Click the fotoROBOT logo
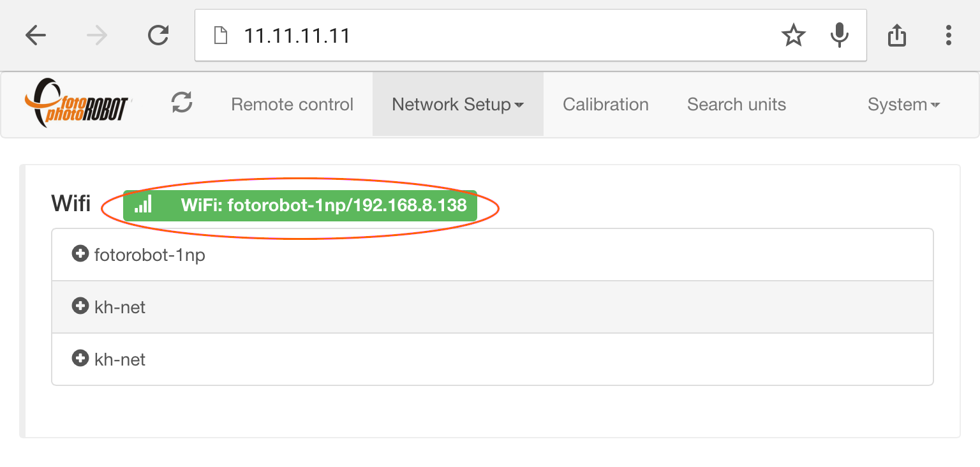980x467 pixels. [x=77, y=103]
